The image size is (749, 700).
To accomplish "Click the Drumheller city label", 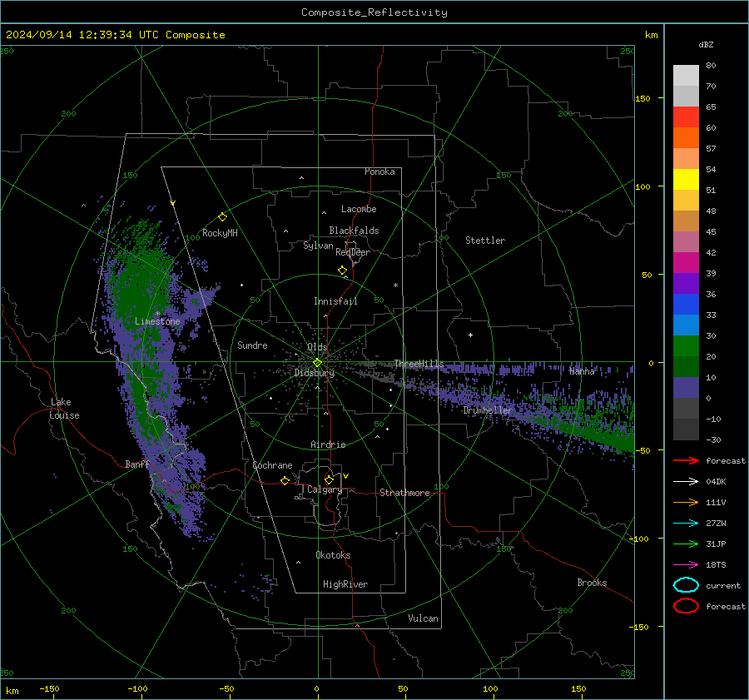I will pyautogui.click(x=488, y=410).
